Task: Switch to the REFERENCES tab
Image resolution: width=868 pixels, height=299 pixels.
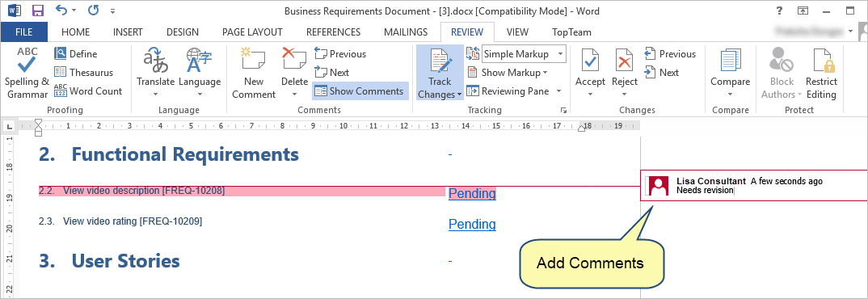Action: click(x=333, y=32)
